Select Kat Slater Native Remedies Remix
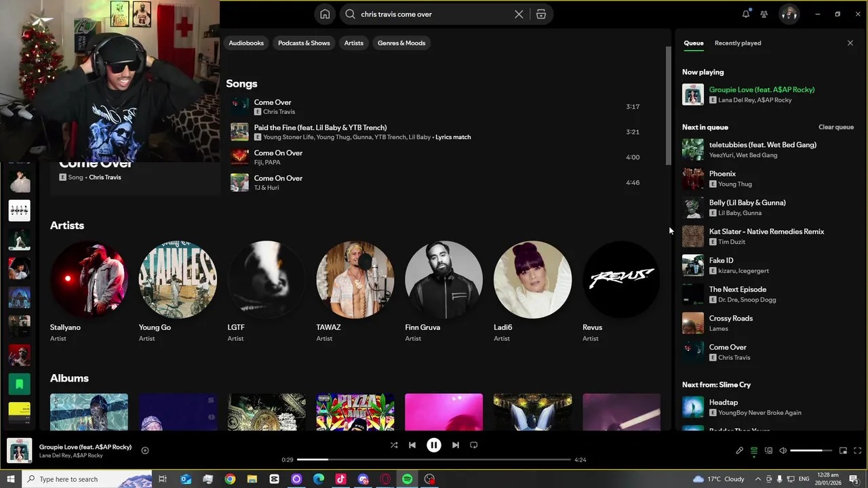This screenshot has width=868, height=488. point(768,237)
